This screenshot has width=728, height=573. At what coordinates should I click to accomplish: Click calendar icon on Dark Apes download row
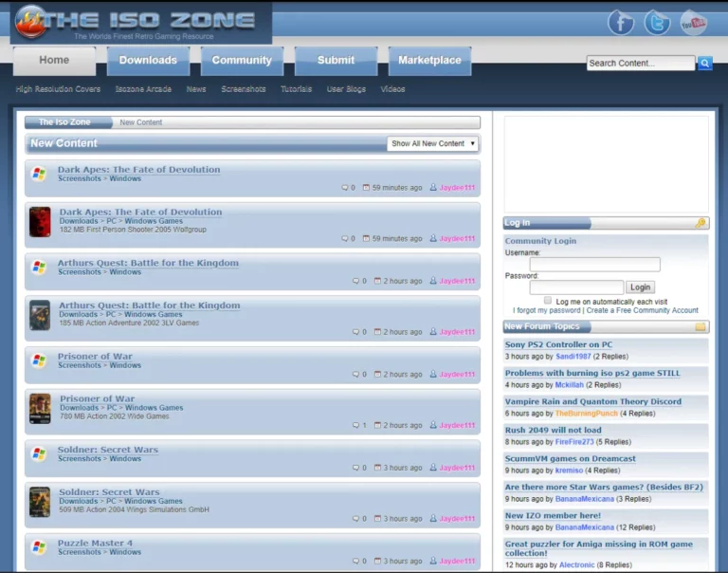(366, 238)
